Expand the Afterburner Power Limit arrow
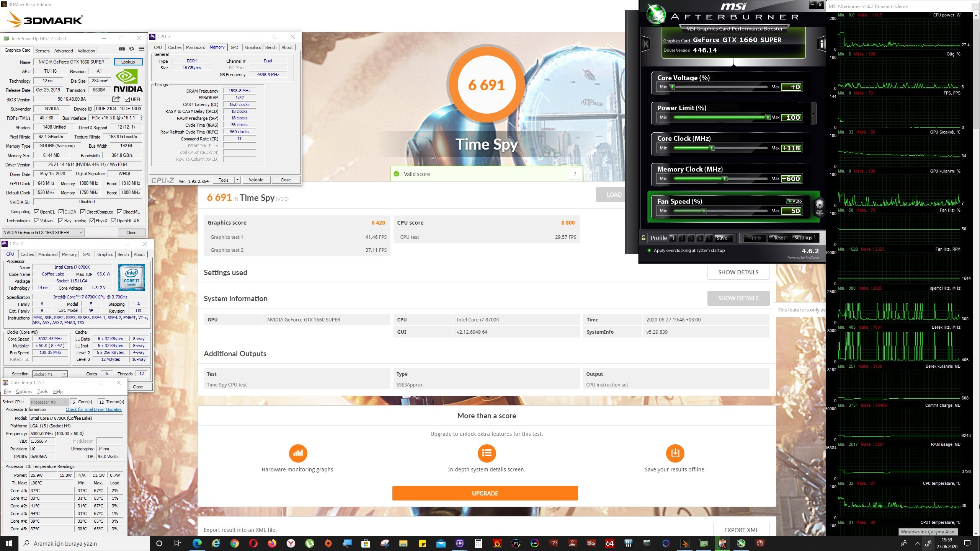Screen dimensions: 980x551 [813, 114]
